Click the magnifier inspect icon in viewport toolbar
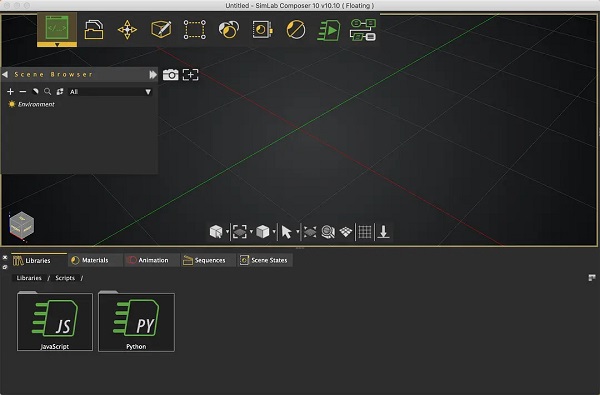600x395 pixels. pos(328,232)
